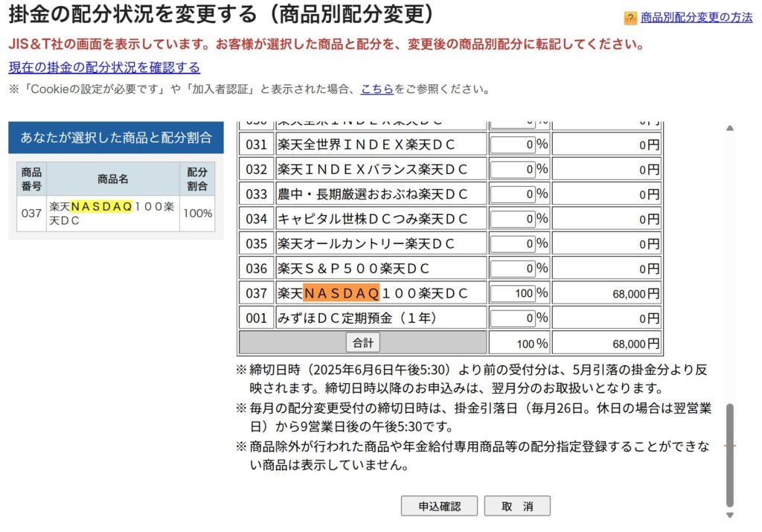Focus percent field for 楽天全世界INDEX楽天DC
This screenshot has width=762, height=532.
(513, 144)
